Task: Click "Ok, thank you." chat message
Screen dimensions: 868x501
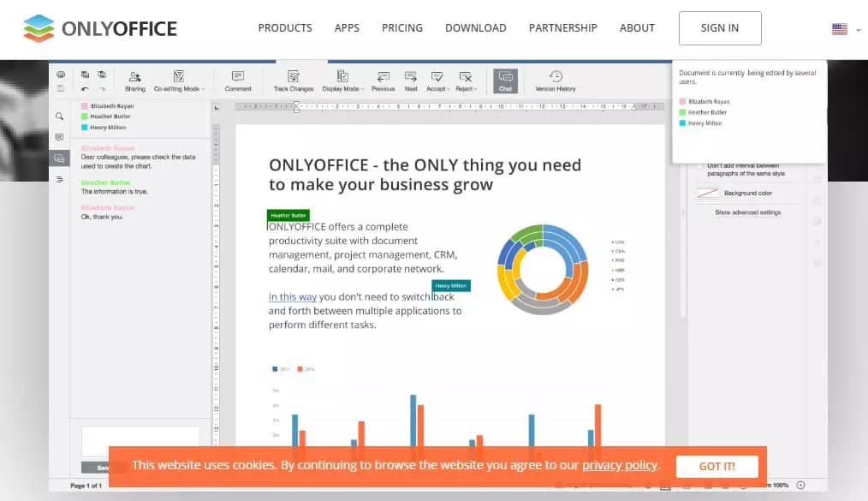Action: coord(102,217)
